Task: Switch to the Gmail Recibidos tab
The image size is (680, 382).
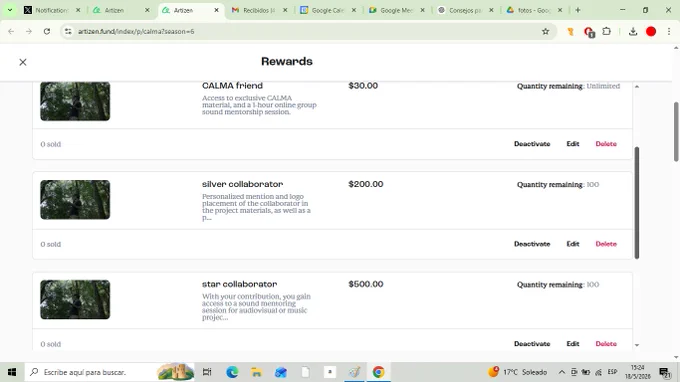Action: [259, 10]
